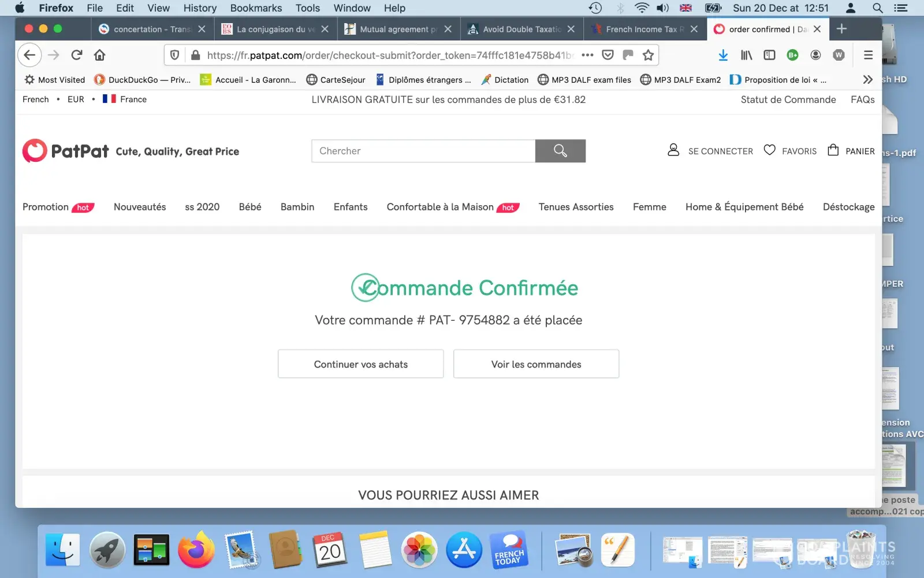Click the user account SE CONNECTER icon
This screenshot has width=924, height=578.
pyautogui.click(x=673, y=150)
